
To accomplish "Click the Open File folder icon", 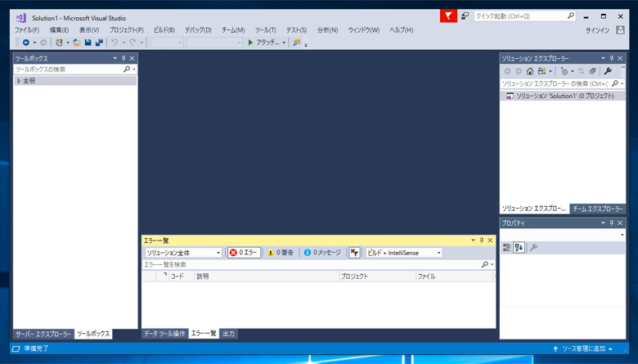I will (x=77, y=43).
